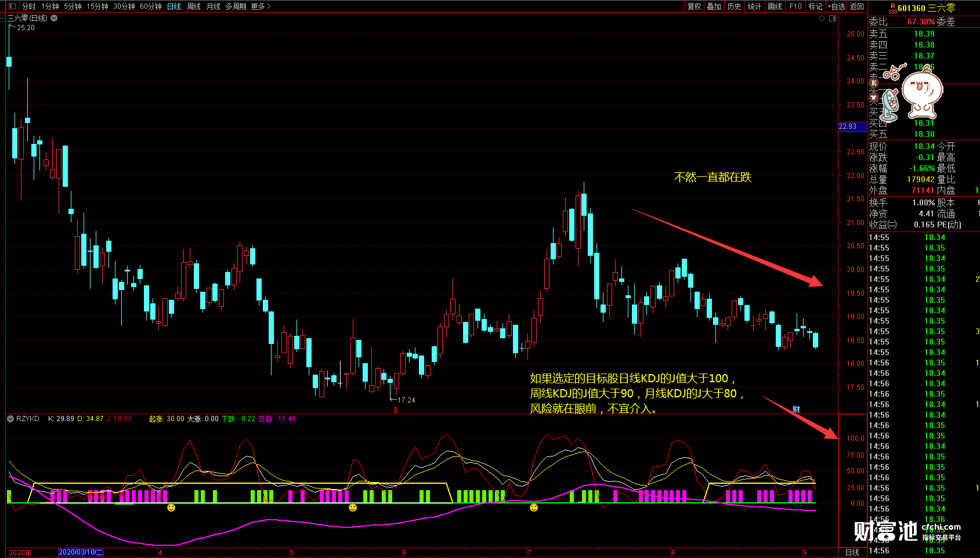Click the 委比 67.30% value
Viewport: 980px width, 558px height.
tap(921, 21)
